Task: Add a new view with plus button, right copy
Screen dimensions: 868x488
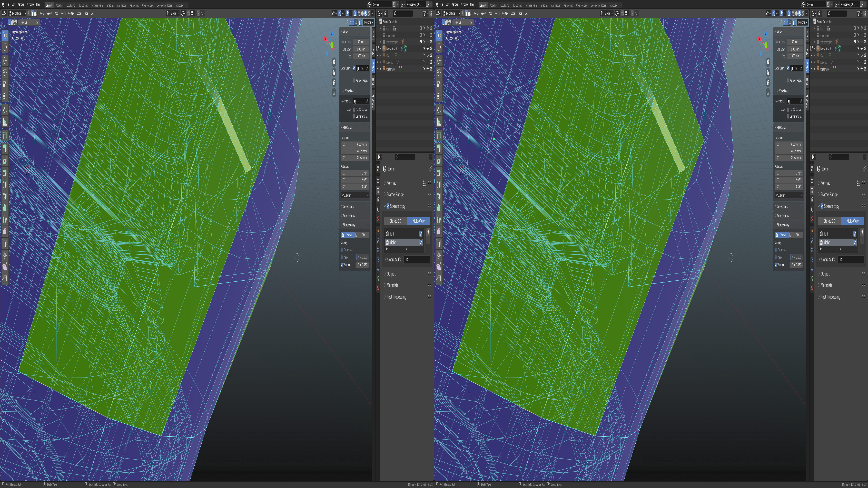Action: [x=862, y=232]
